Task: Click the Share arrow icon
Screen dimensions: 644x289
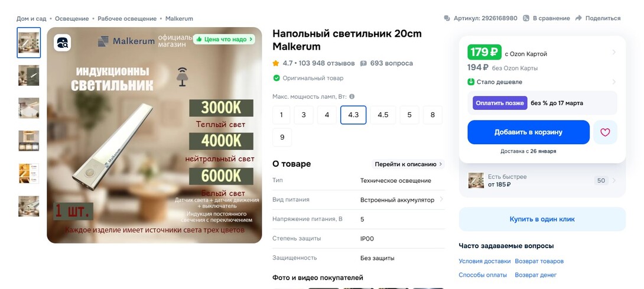Action: click(578, 18)
